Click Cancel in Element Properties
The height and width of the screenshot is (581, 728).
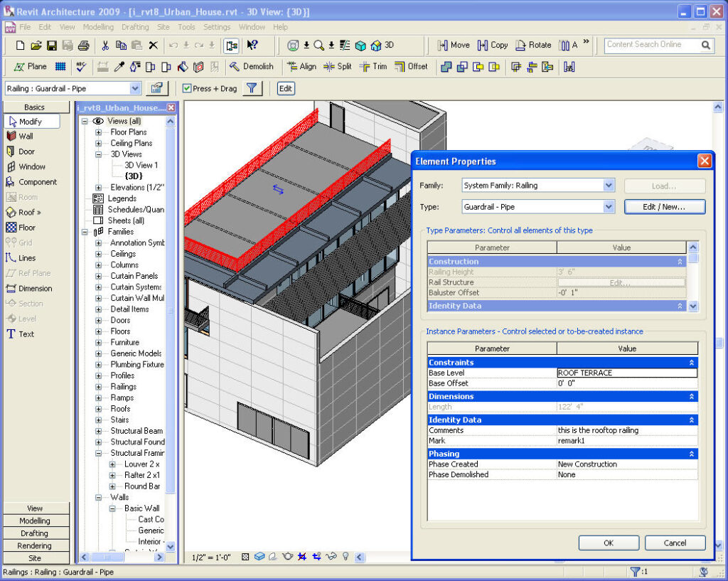675,543
